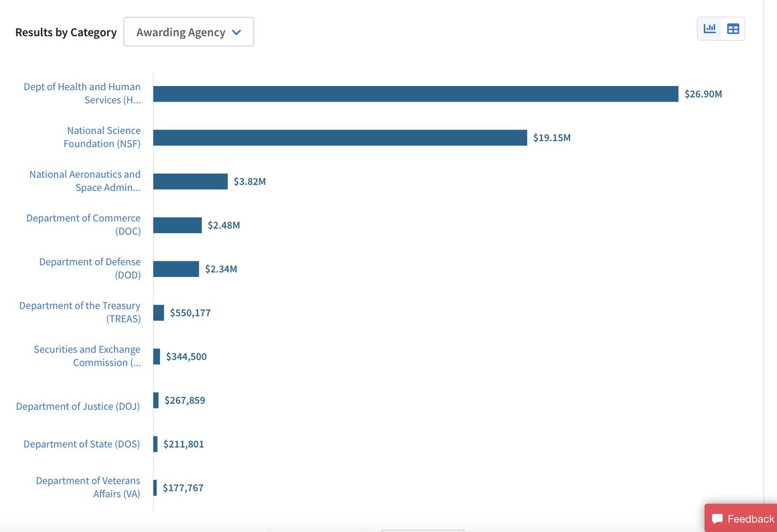
Task: Click the $344,500 value label
Action: coord(186,357)
